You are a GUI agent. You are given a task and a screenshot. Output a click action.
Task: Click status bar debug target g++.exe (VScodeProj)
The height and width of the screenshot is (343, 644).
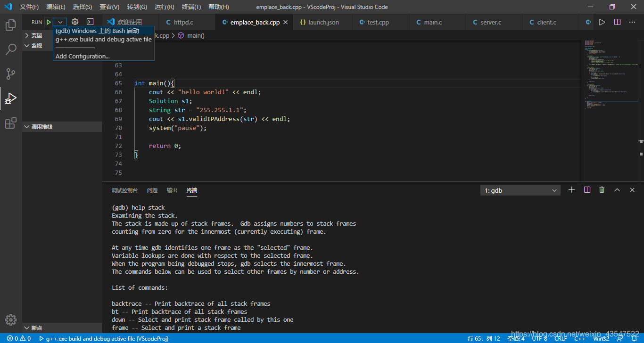coord(103,338)
